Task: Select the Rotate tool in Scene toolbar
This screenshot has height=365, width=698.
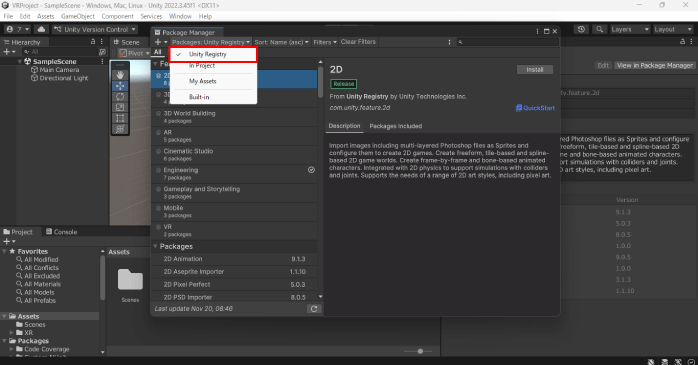Action: (120, 97)
